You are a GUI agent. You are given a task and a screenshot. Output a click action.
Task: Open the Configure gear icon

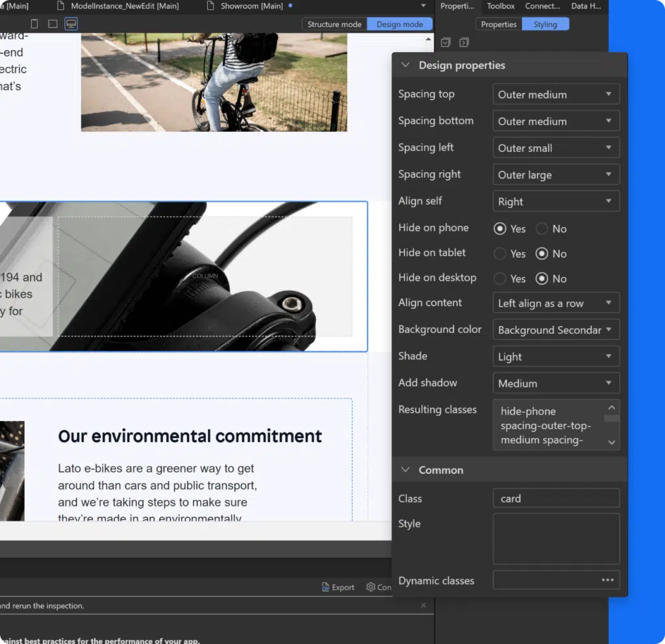pos(371,587)
